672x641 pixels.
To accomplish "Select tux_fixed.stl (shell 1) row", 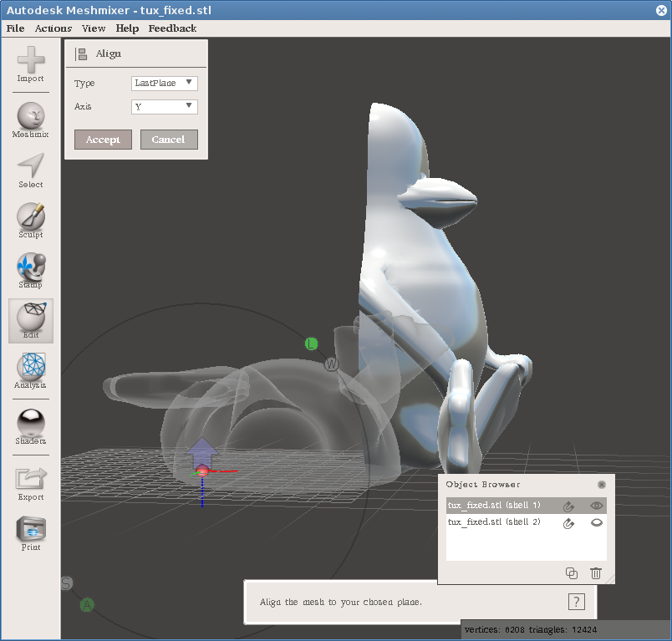I will (527, 506).
